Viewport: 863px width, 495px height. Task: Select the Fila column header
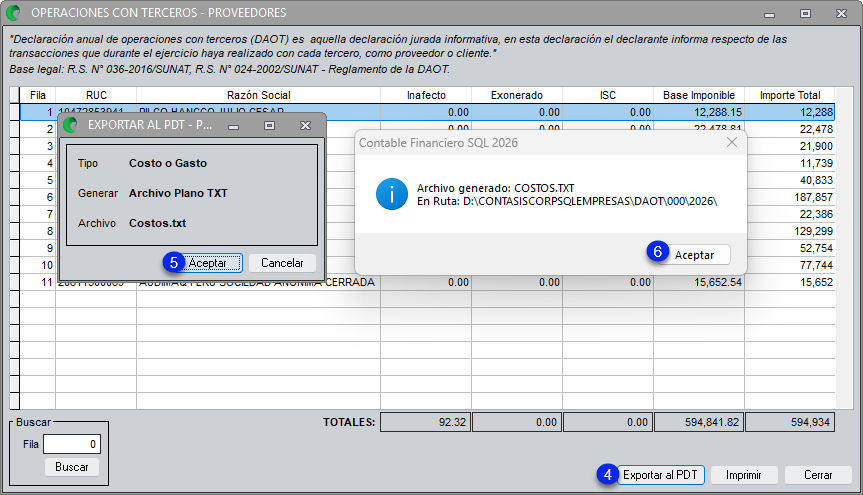(x=37, y=95)
